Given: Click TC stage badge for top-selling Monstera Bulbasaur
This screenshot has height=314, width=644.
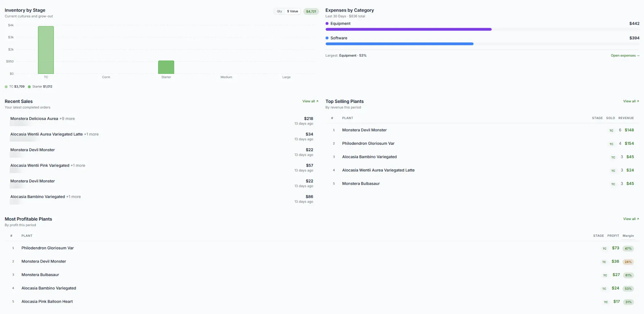Looking at the screenshot, I should click(613, 184).
